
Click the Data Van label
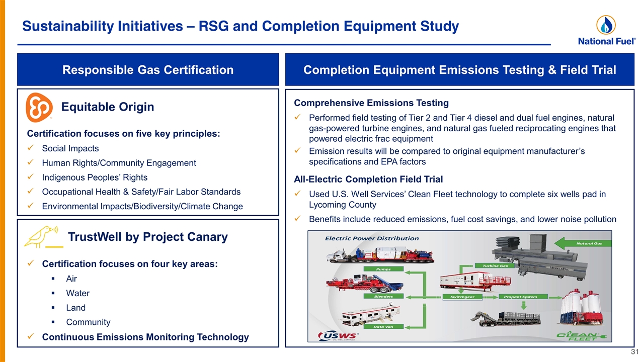(384, 327)
